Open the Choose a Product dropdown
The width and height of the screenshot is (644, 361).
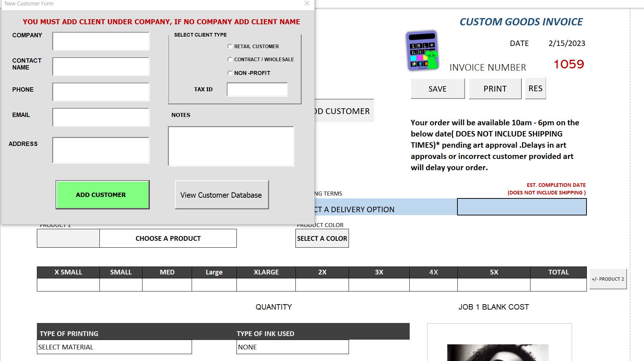tap(168, 238)
